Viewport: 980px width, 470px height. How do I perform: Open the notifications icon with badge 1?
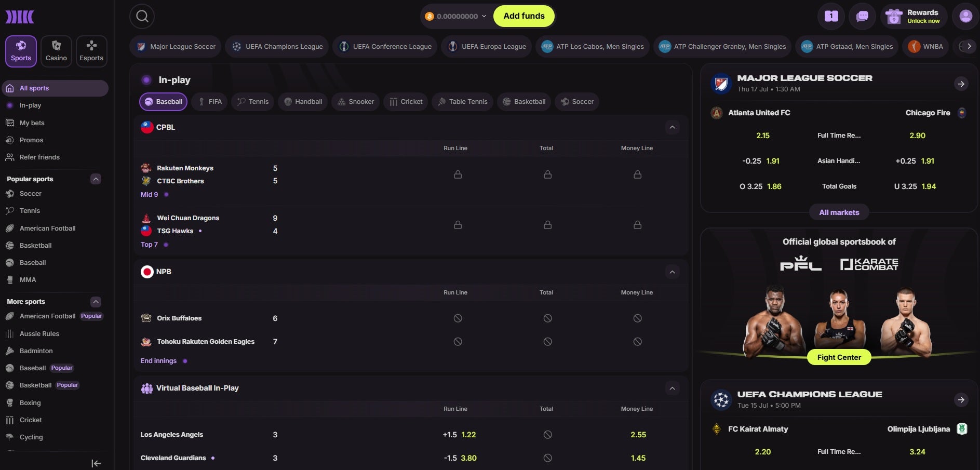tap(831, 16)
